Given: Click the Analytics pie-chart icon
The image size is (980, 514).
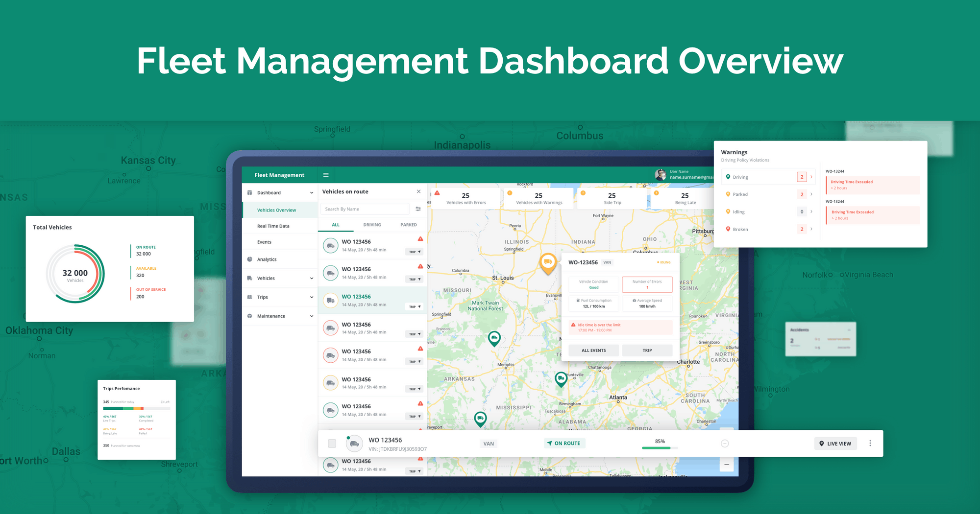Looking at the screenshot, I should (250, 259).
